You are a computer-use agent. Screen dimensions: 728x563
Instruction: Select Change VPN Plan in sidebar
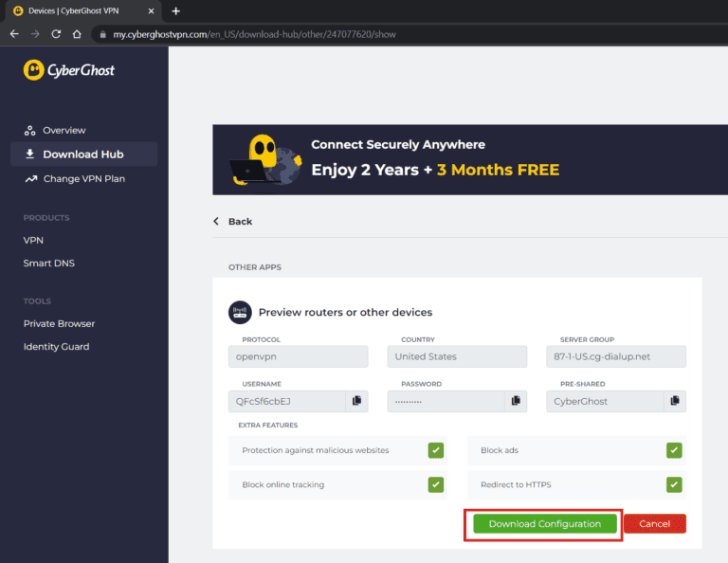pos(83,178)
